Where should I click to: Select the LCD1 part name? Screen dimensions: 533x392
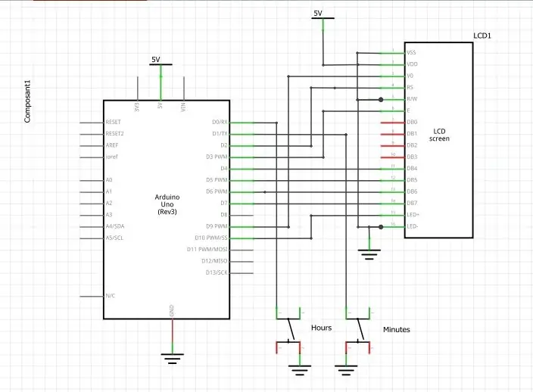coord(482,36)
